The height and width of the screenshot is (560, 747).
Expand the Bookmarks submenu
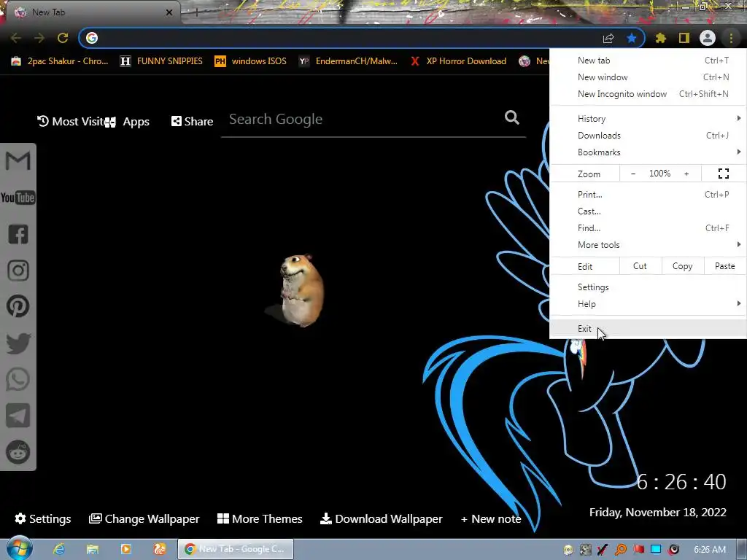point(648,152)
